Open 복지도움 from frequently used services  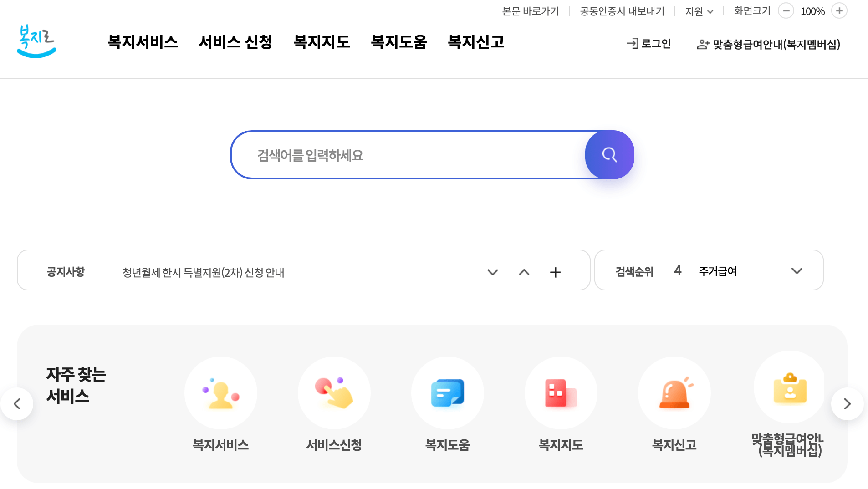click(447, 392)
